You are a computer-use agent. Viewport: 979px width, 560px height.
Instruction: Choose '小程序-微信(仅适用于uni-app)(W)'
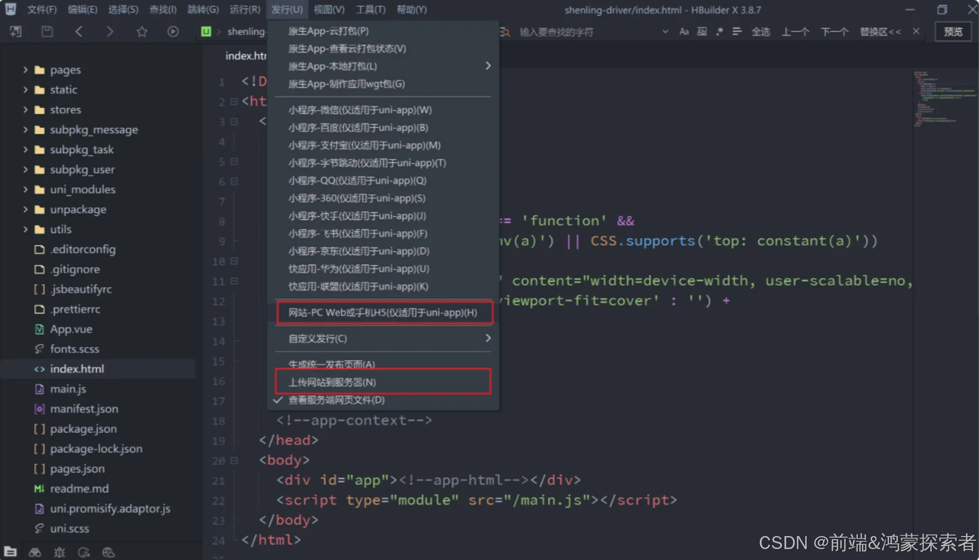(x=383, y=110)
